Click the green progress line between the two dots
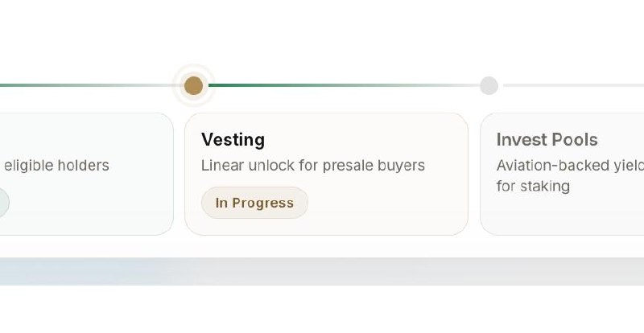 pos(345,85)
